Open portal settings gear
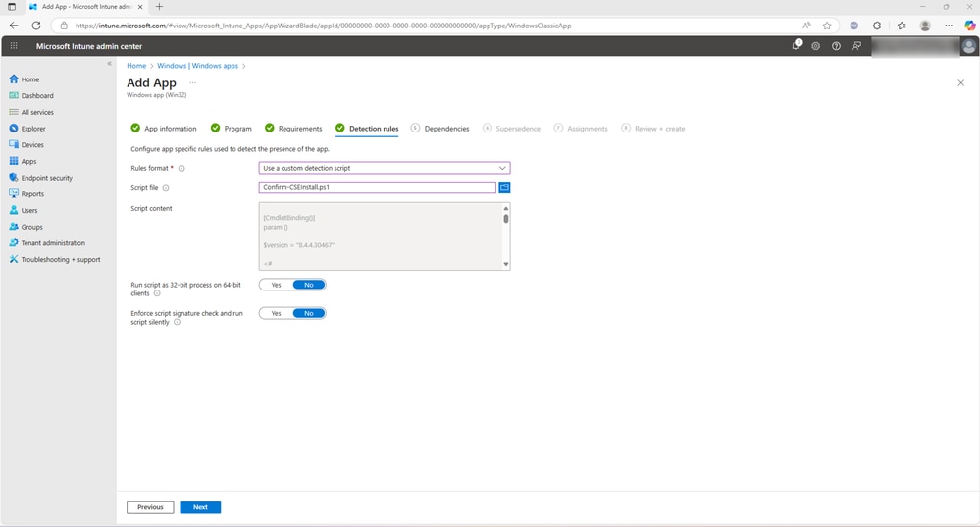Screen dimensions: 980x527 click(815, 46)
